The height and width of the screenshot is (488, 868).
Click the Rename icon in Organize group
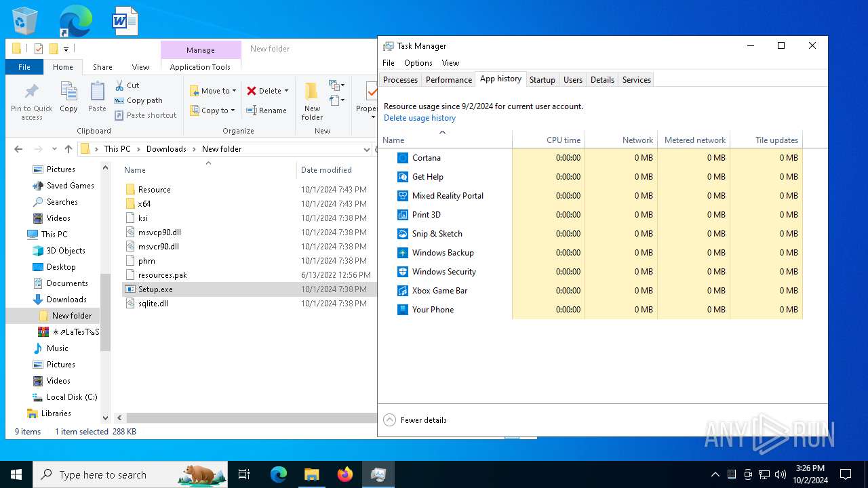pos(252,110)
